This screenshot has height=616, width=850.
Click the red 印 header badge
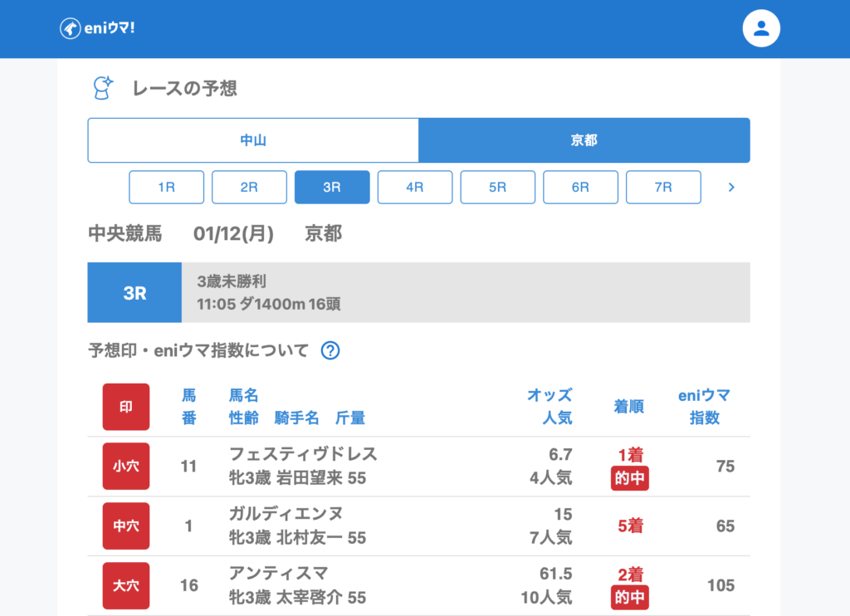click(x=126, y=407)
